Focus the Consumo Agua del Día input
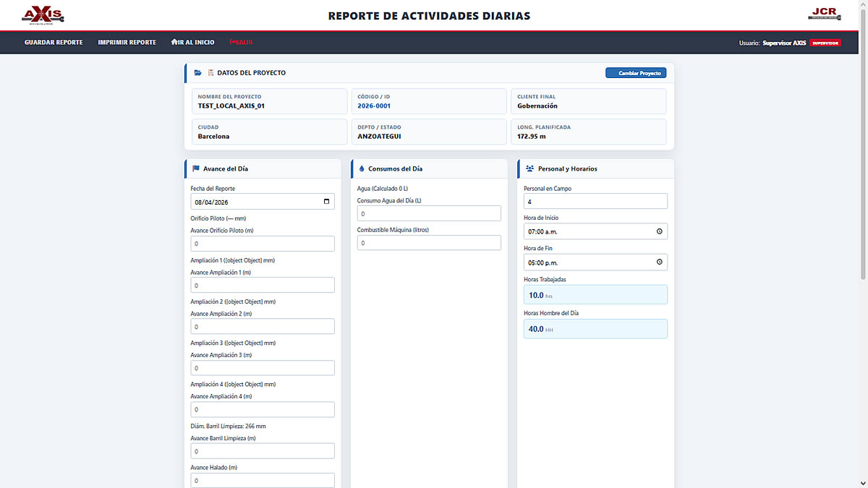The image size is (868, 488). point(429,213)
